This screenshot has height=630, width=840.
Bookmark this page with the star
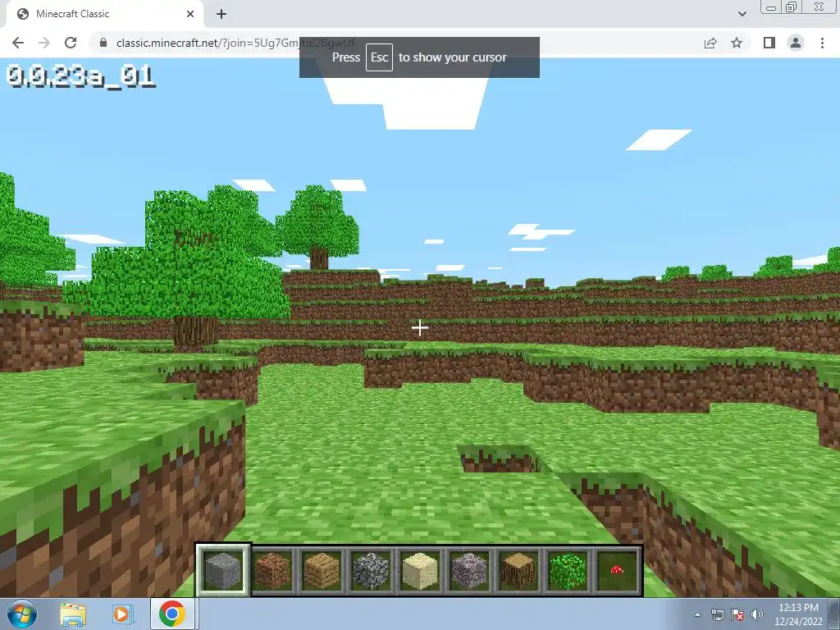[x=737, y=43]
